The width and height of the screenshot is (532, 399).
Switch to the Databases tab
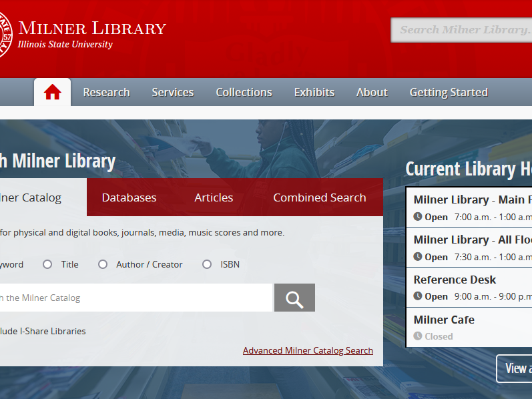(x=129, y=197)
